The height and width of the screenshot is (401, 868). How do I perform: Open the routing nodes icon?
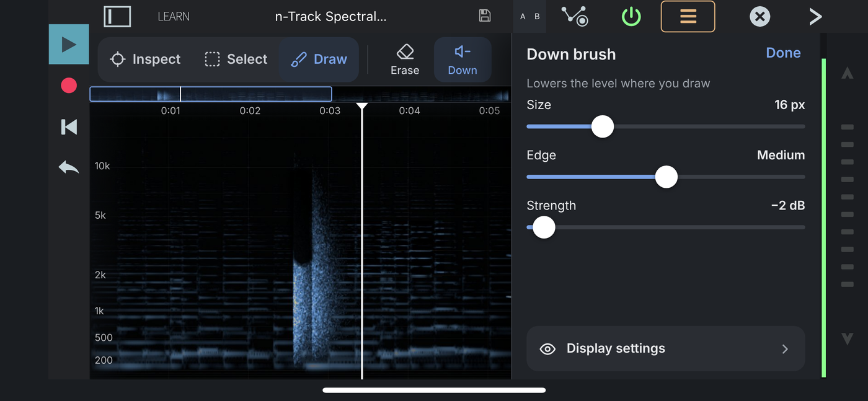click(575, 16)
